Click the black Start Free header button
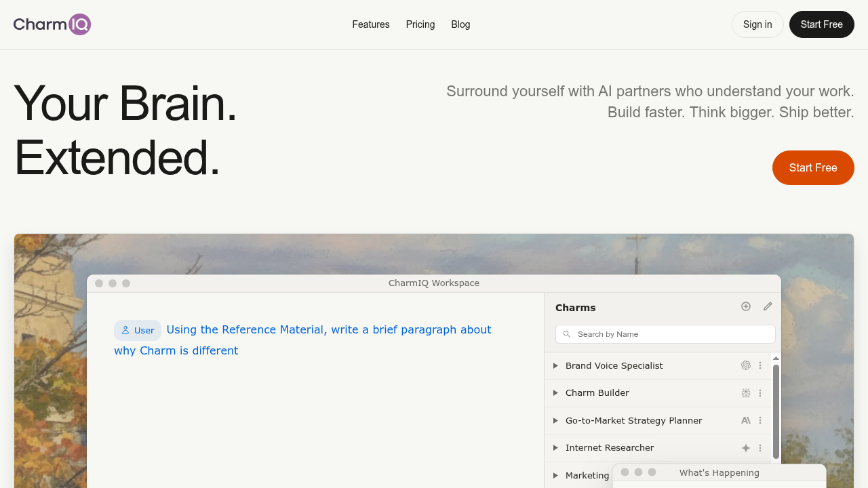This screenshot has height=488, width=868. (822, 24)
